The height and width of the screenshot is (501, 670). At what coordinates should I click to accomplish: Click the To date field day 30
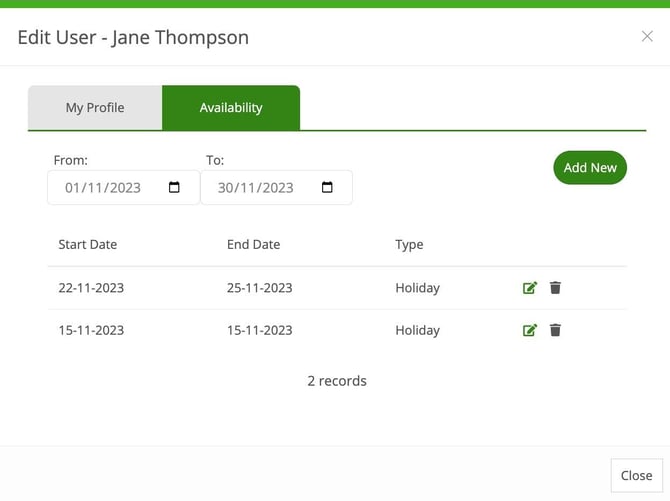click(x=226, y=187)
